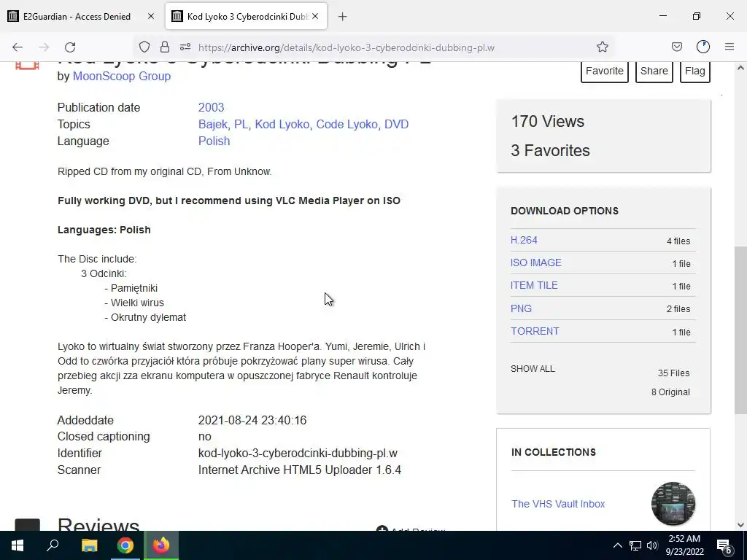
Task: Open The VHS Vault Inbox collection link
Action: point(558,504)
